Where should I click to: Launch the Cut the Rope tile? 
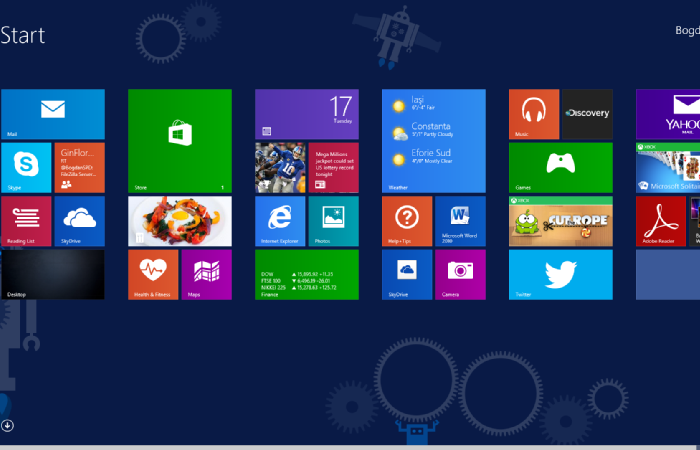click(x=561, y=221)
